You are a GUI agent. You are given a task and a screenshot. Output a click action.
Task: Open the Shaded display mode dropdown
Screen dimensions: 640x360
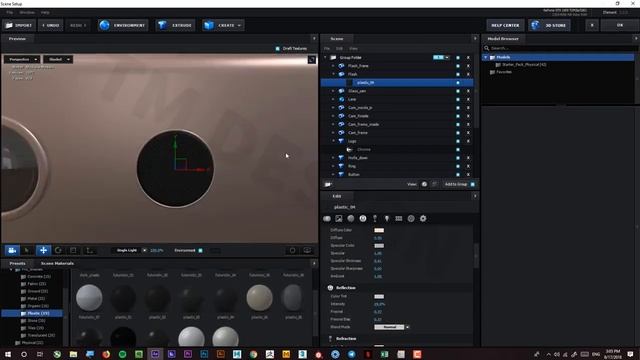pyautogui.click(x=58, y=60)
